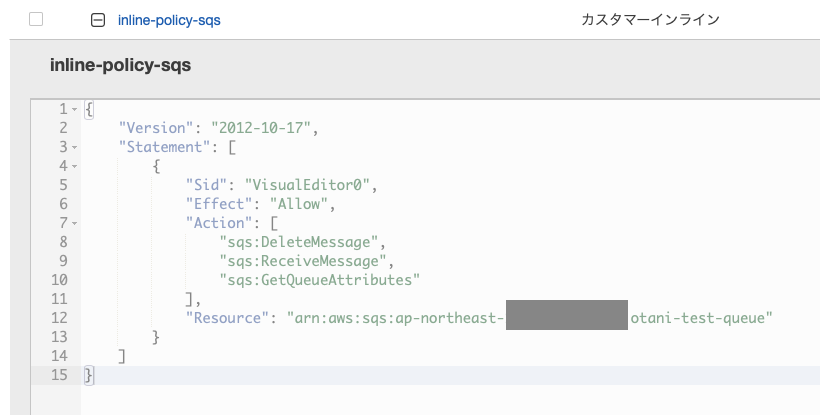Click line number 15 in the editor gutter
820x415 pixels.
[x=59, y=375]
